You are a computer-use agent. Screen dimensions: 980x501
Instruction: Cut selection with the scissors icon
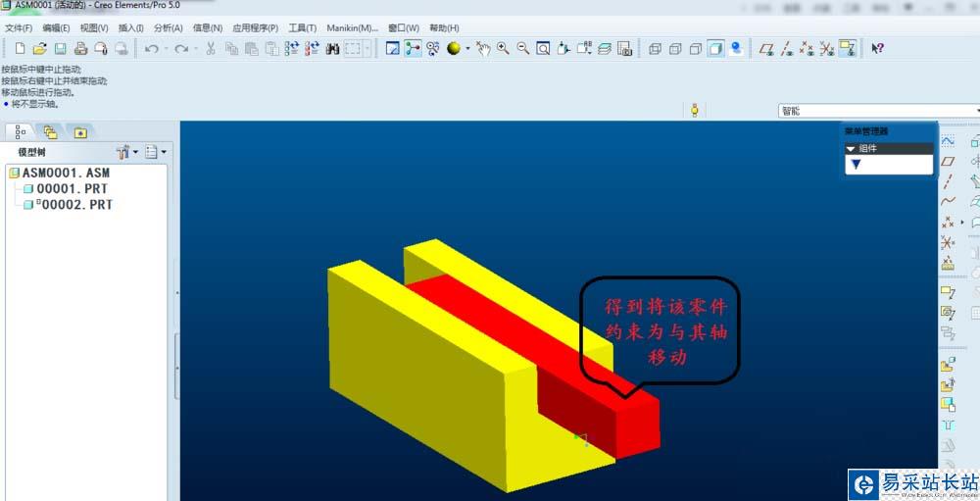click(211, 48)
